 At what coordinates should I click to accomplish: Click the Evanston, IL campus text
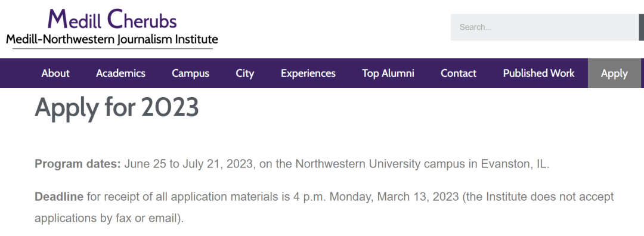point(515,164)
